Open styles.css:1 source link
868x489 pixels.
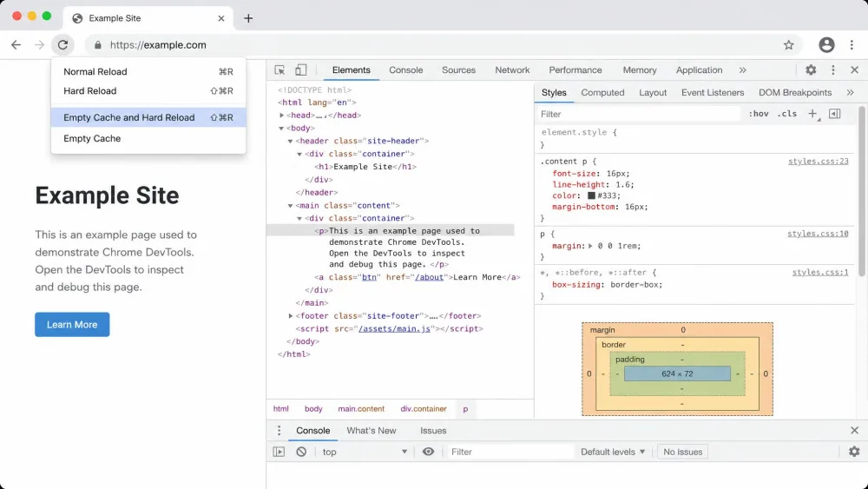(820, 272)
